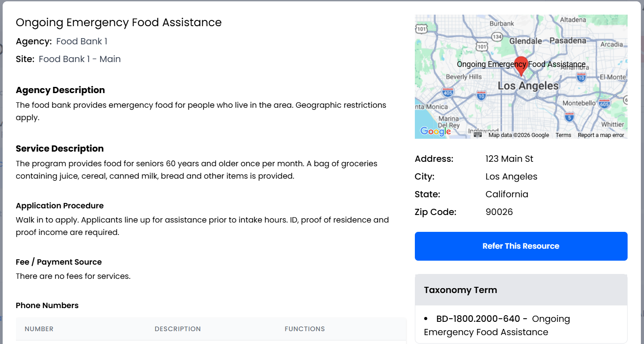
Task: Click the NUMBER column header
Action: (39, 329)
